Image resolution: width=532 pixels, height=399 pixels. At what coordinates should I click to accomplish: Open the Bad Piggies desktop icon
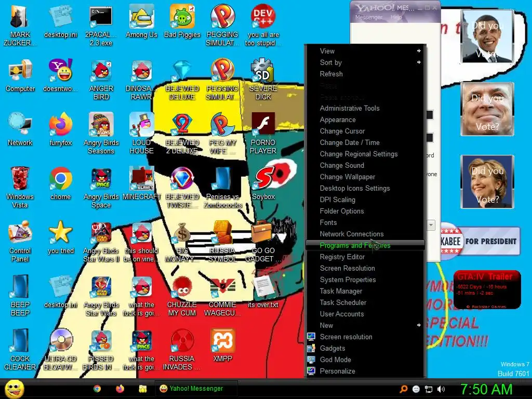182,22
